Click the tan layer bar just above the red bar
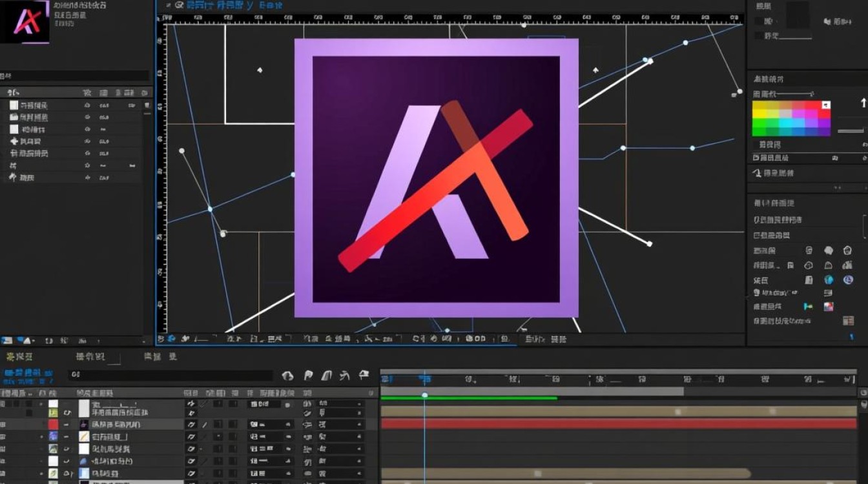This screenshot has height=484, width=868. coord(619,411)
